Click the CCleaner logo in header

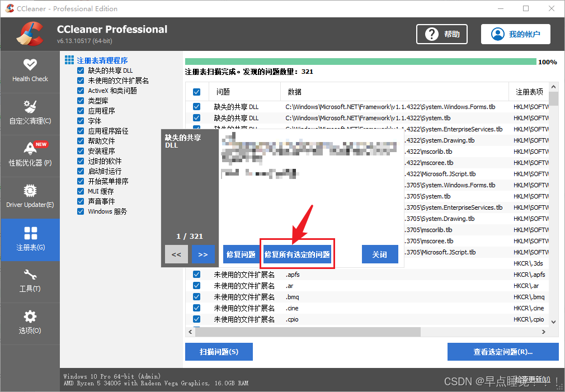pyautogui.click(x=30, y=34)
